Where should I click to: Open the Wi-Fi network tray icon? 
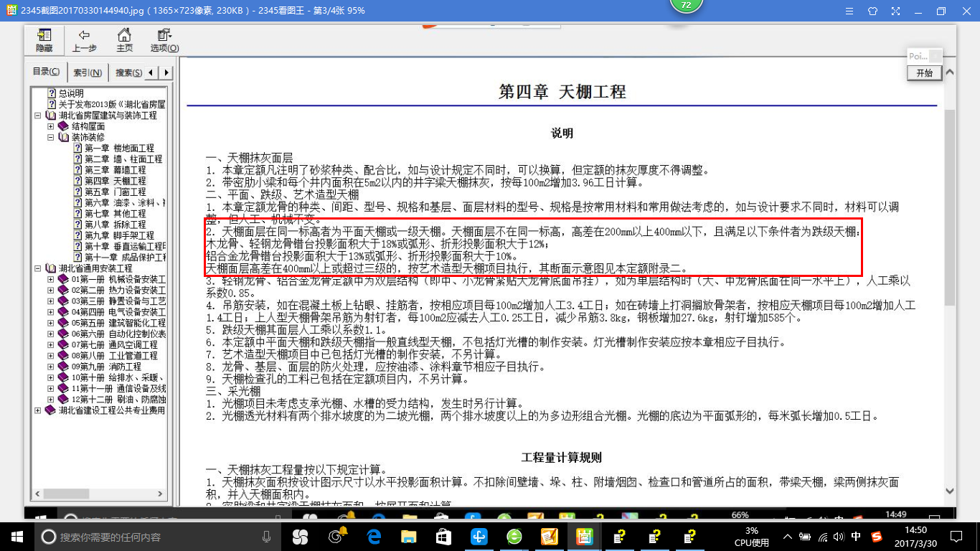click(x=823, y=536)
